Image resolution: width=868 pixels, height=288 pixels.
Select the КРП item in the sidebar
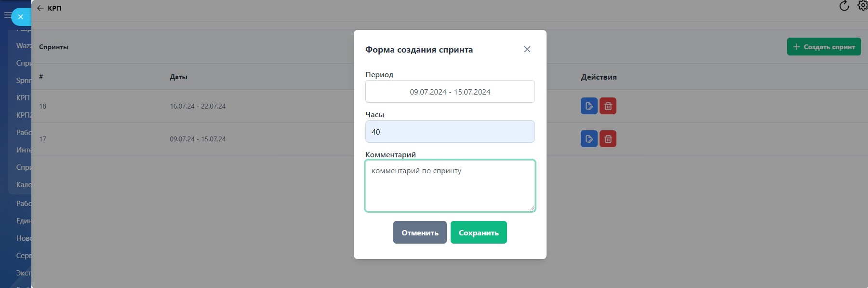tap(23, 98)
